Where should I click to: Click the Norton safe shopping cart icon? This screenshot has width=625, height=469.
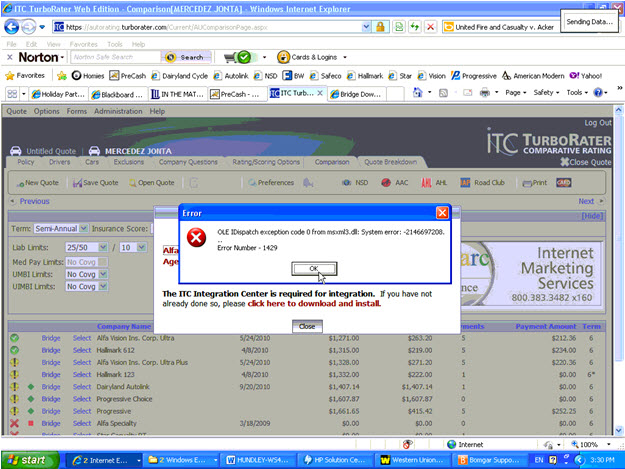(238, 57)
